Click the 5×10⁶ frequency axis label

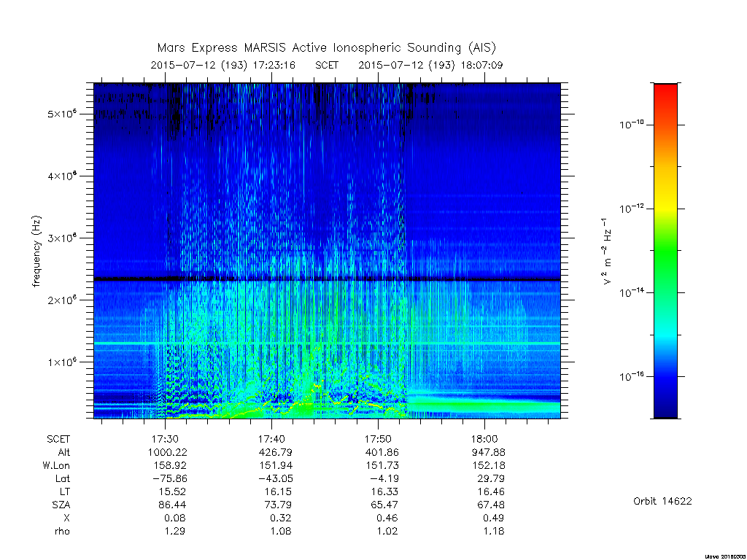pos(63,114)
